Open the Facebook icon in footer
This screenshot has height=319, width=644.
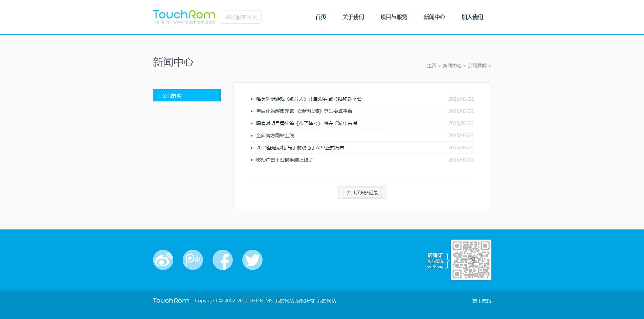[x=222, y=260]
